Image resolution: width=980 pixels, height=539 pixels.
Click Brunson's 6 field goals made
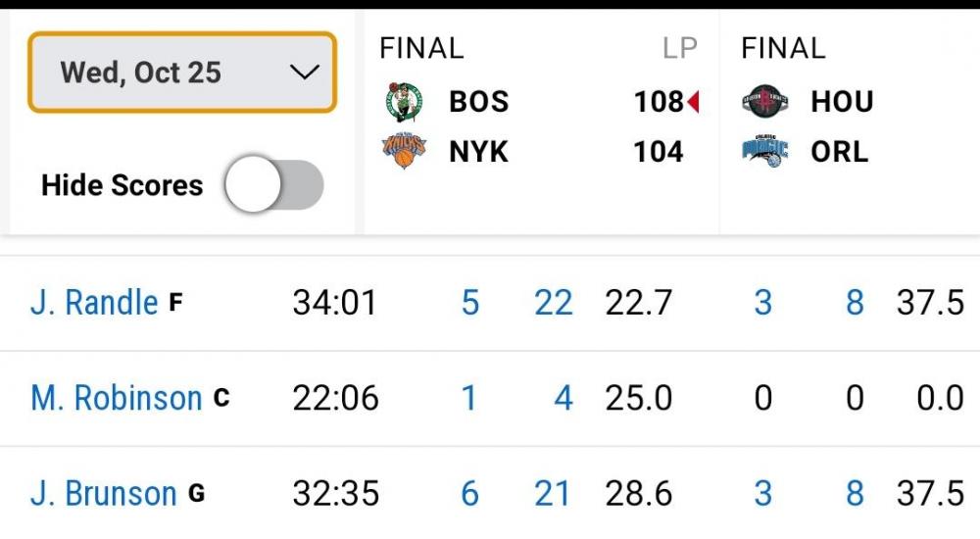click(x=469, y=493)
